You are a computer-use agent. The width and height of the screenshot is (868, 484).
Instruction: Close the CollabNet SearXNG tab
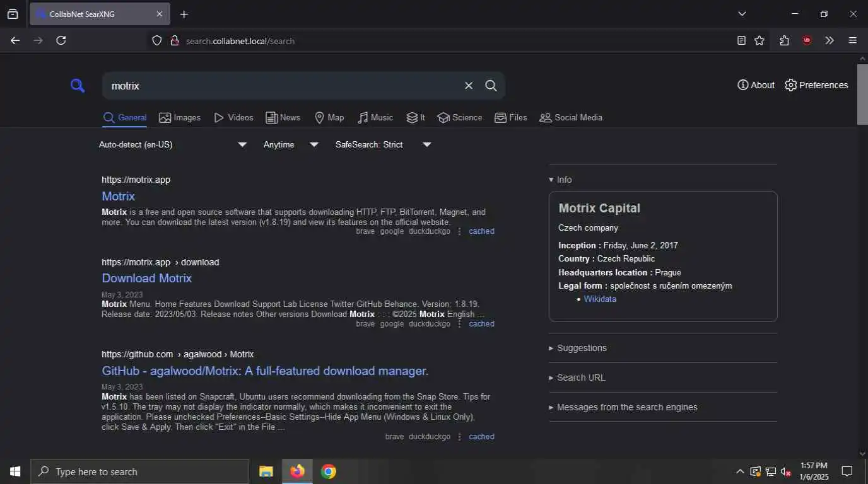159,14
